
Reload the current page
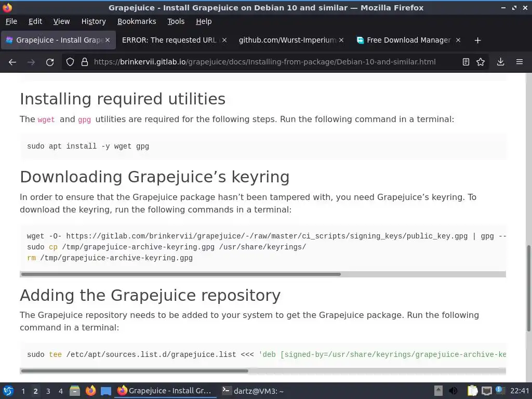50,62
